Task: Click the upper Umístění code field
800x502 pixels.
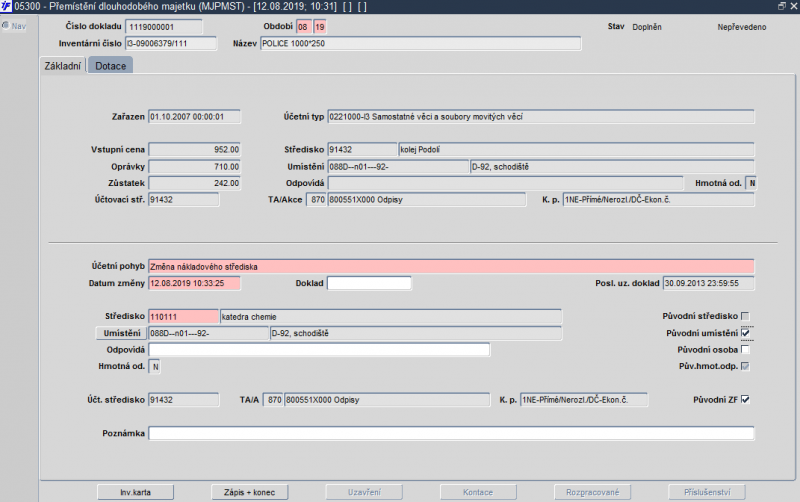Action: [x=398, y=167]
